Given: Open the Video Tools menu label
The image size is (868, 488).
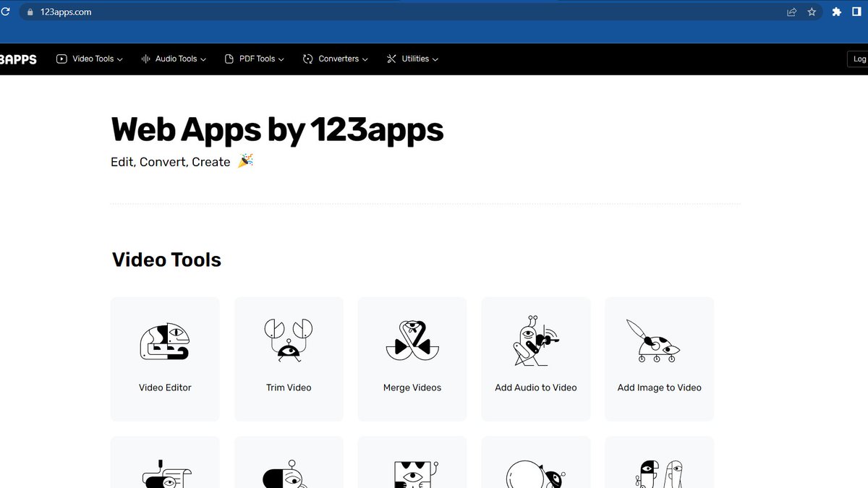Looking at the screenshot, I should [x=93, y=59].
